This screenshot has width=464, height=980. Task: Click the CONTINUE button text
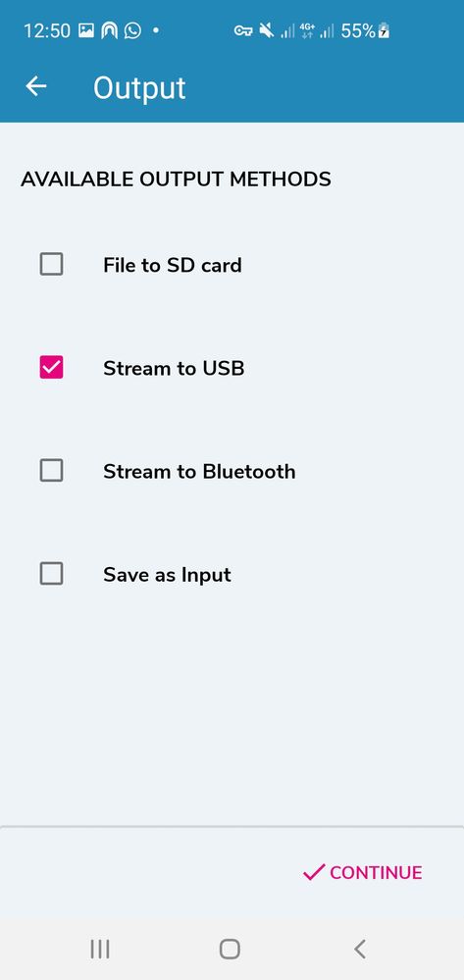pyautogui.click(x=376, y=872)
